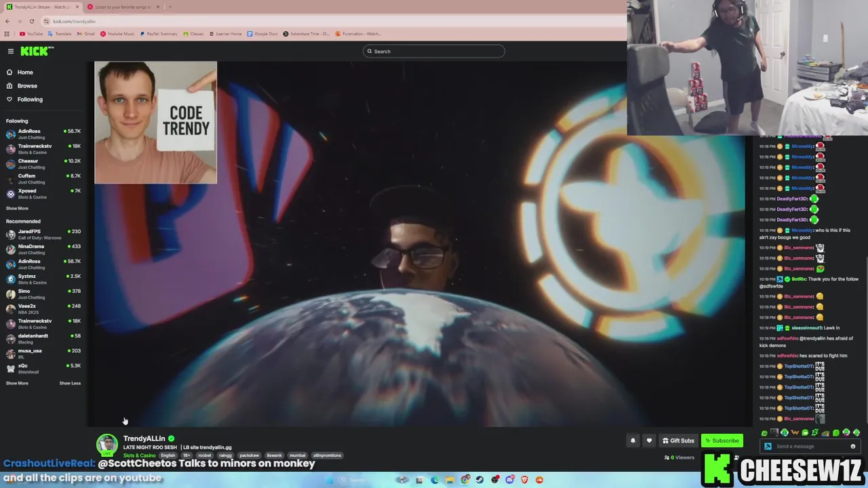Open the Gmail bookmark
This screenshot has height=488, width=868.
86,34
